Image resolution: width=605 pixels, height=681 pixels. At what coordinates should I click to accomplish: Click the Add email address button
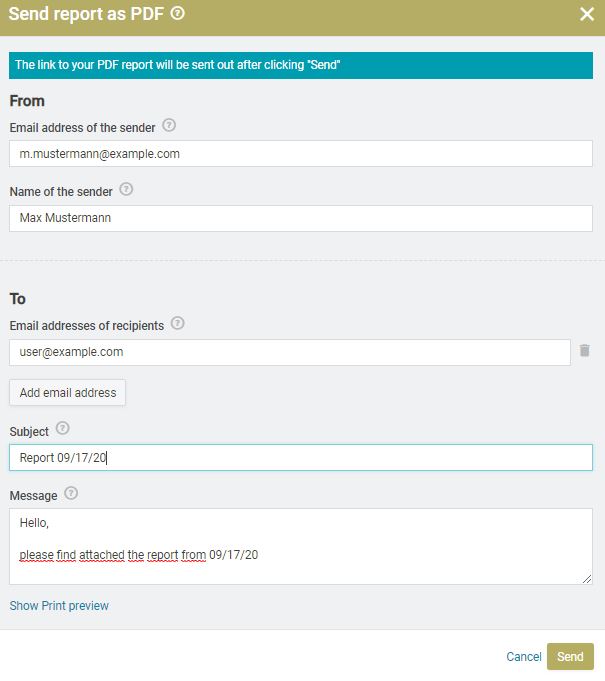point(68,393)
